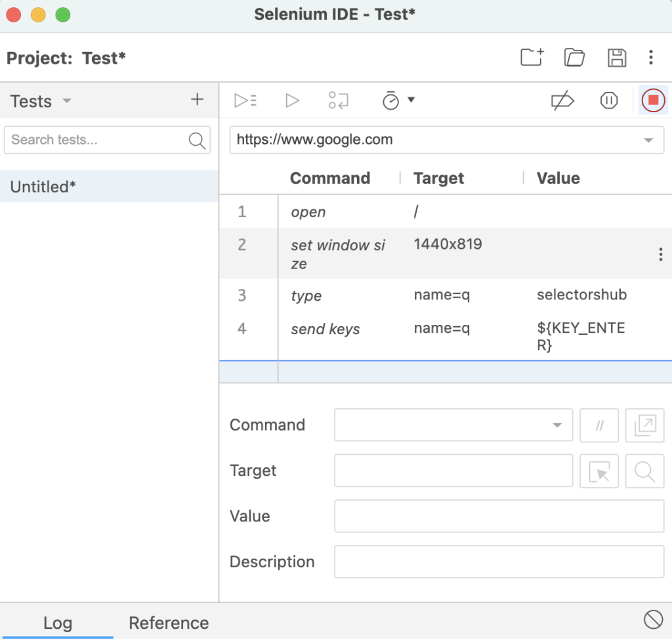
Task: Toggle pause on exceptions
Action: [x=608, y=100]
